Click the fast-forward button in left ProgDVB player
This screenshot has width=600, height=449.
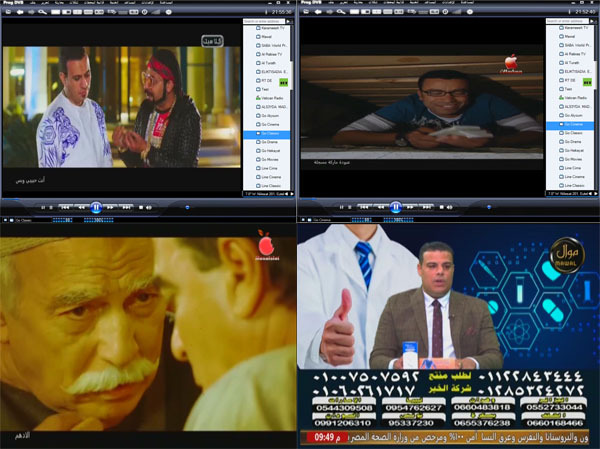110,207
